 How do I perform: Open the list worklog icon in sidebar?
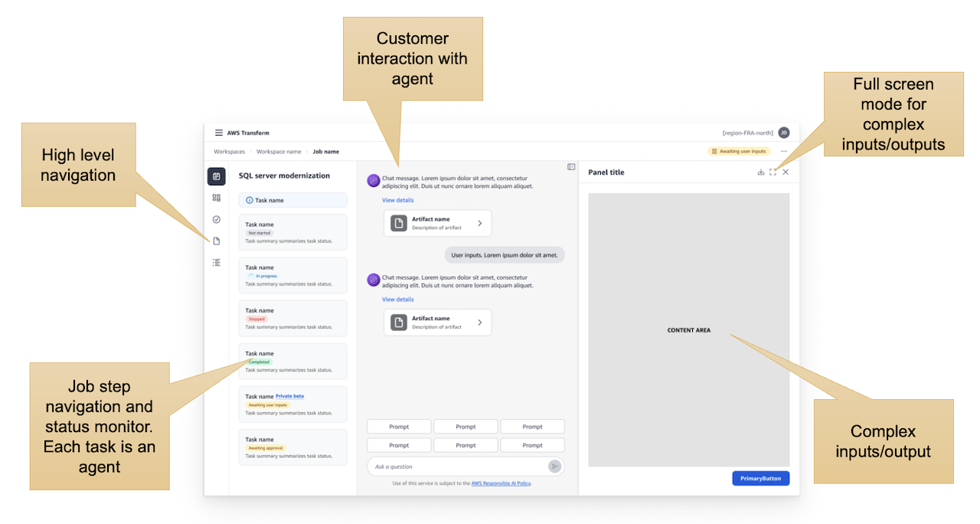click(217, 262)
